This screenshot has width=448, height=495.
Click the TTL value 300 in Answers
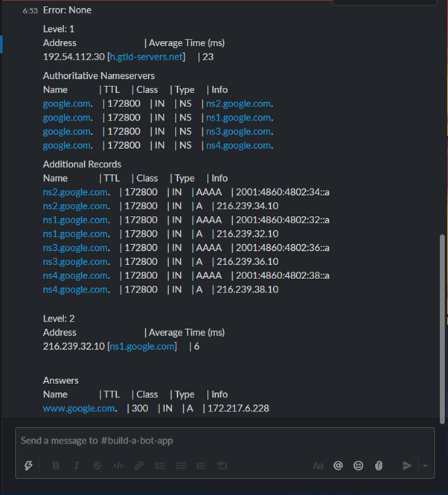(x=140, y=408)
